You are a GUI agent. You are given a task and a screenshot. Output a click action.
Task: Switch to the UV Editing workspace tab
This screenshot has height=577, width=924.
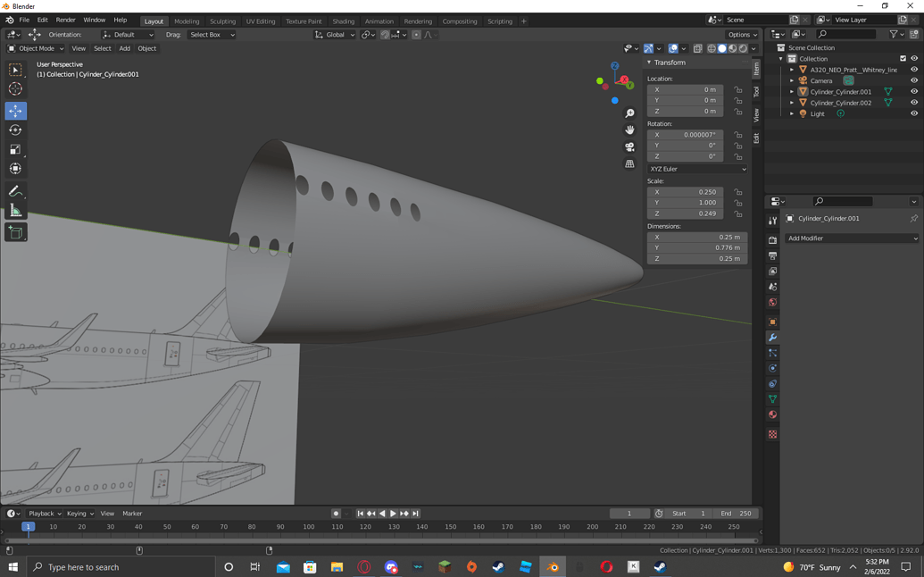[x=261, y=21]
